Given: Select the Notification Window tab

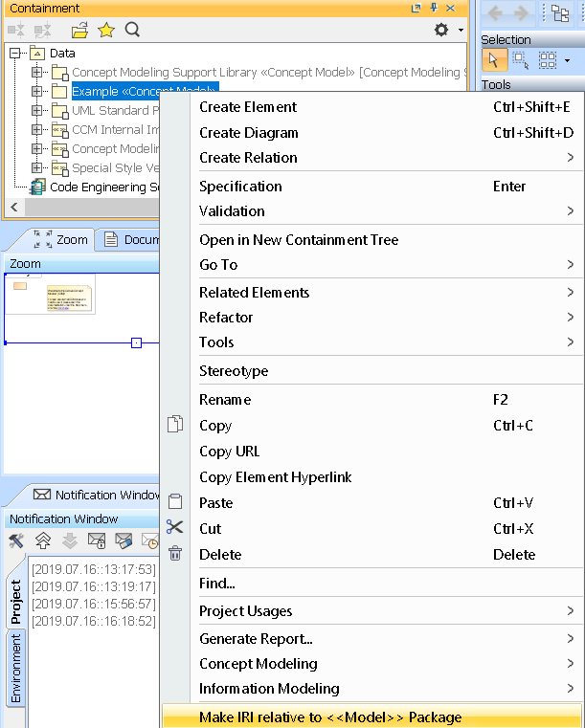Looking at the screenshot, I should click(x=97, y=495).
